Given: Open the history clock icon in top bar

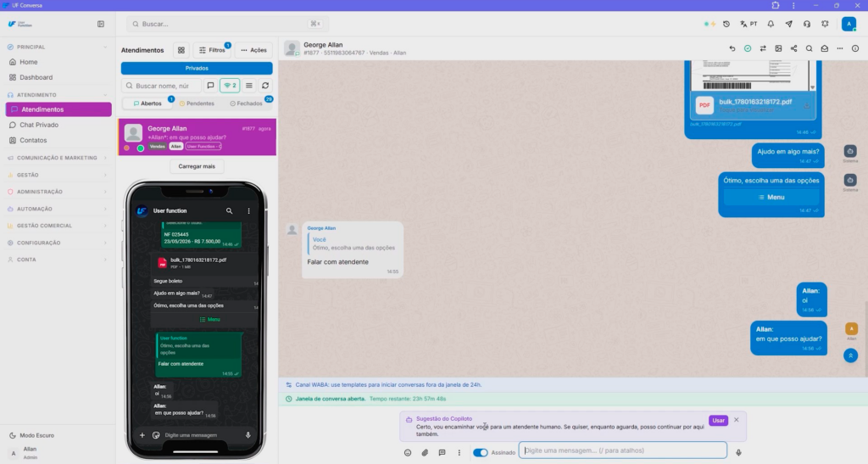Looking at the screenshot, I should coord(726,25).
